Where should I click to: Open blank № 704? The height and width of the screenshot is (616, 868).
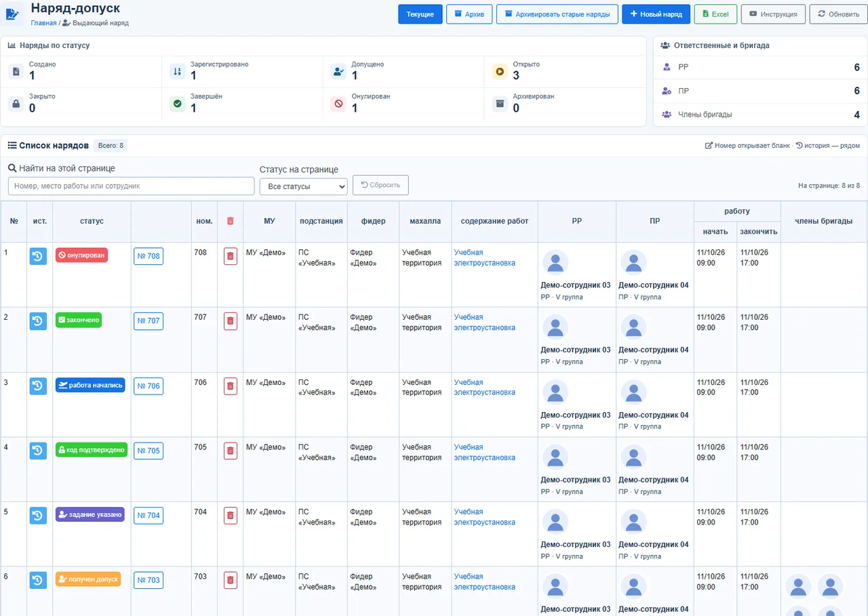[149, 516]
